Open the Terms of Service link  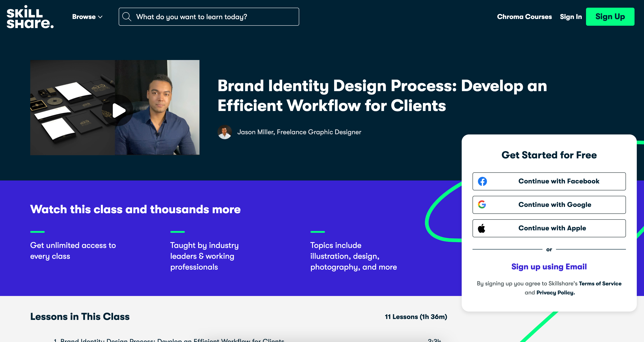pyautogui.click(x=600, y=284)
